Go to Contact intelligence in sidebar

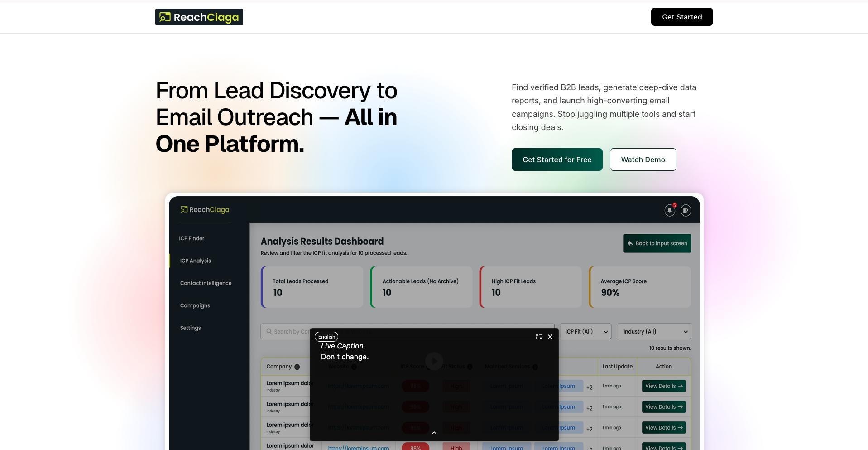(x=206, y=283)
